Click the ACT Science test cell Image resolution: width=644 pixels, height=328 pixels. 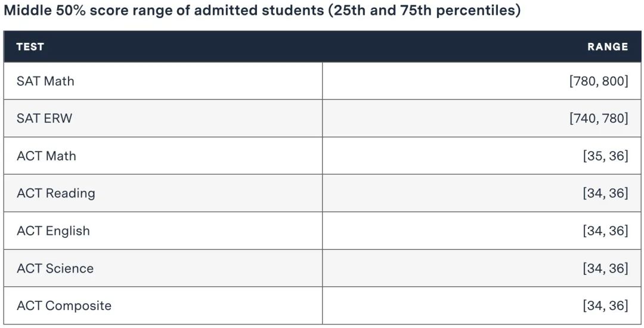(x=55, y=268)
